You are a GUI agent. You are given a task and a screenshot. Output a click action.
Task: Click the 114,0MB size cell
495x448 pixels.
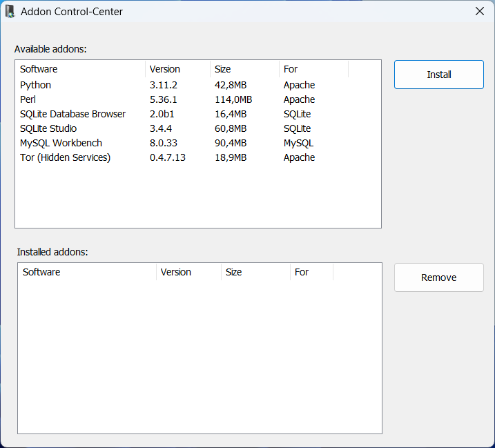point(233,99)
